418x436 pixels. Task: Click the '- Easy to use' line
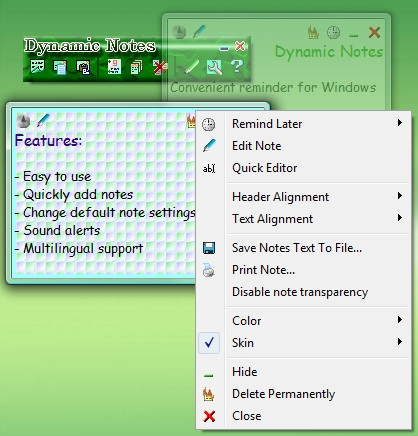point(53,177)
